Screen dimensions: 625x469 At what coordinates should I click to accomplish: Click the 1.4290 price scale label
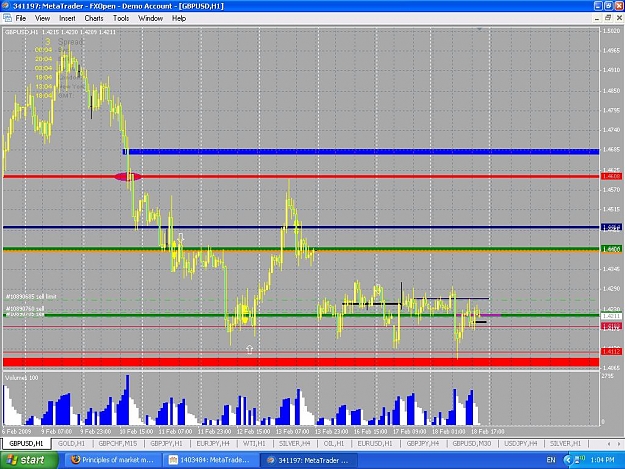tap(611, 288)
